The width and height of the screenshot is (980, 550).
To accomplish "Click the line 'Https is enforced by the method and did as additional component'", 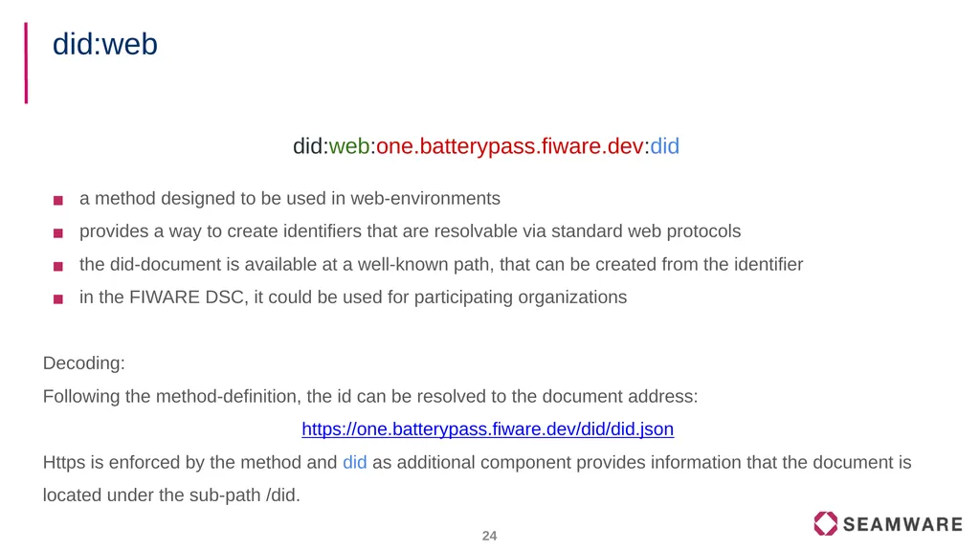I will [x=477, y=463].
